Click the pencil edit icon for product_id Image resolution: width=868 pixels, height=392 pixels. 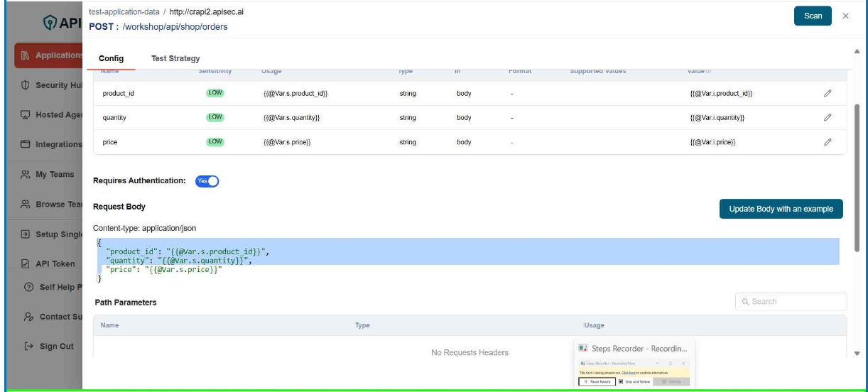[828, 94]
